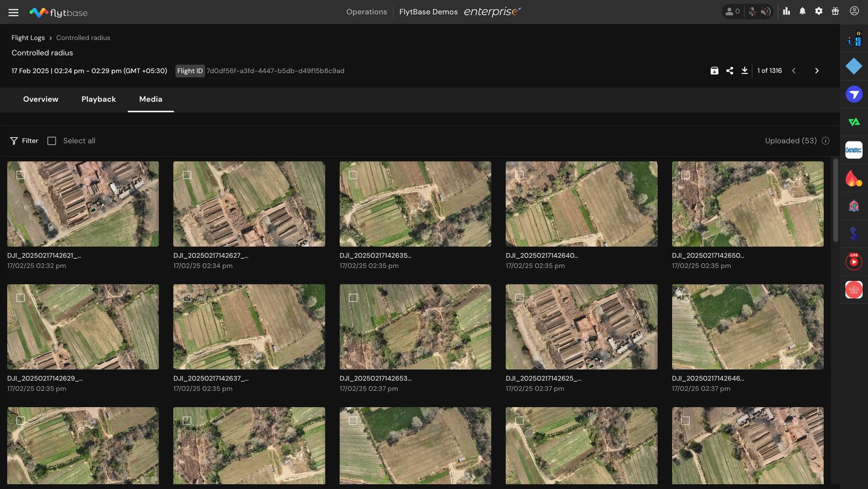
Task: Click the Uploaded (53) label
Action: [790, 141]
